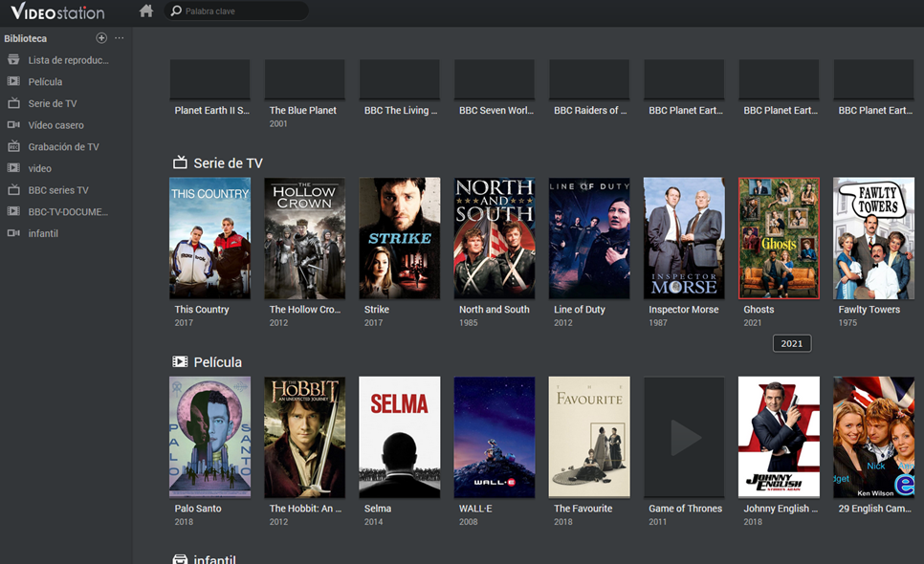Open Inspector Morse poster

[684, 238]
